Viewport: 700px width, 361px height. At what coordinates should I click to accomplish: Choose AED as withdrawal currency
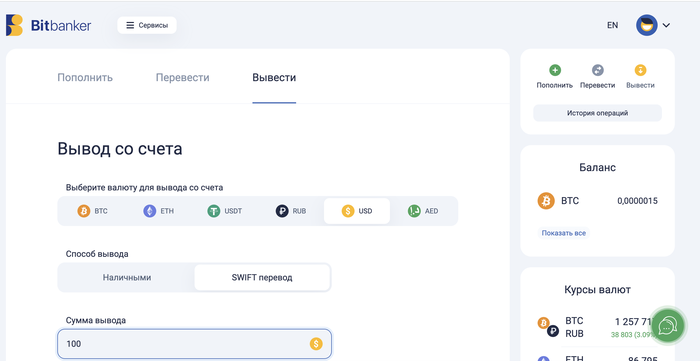pos(423,211)
